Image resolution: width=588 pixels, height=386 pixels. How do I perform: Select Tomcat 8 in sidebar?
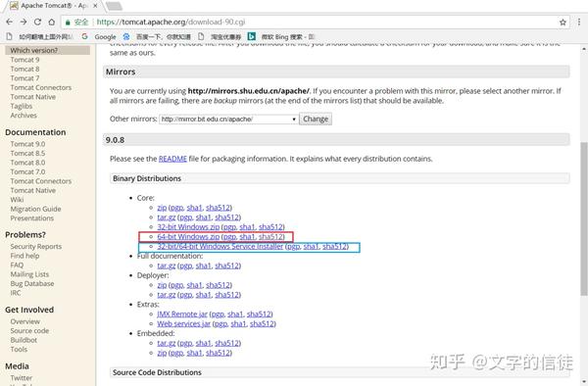[x=24, y=69]
